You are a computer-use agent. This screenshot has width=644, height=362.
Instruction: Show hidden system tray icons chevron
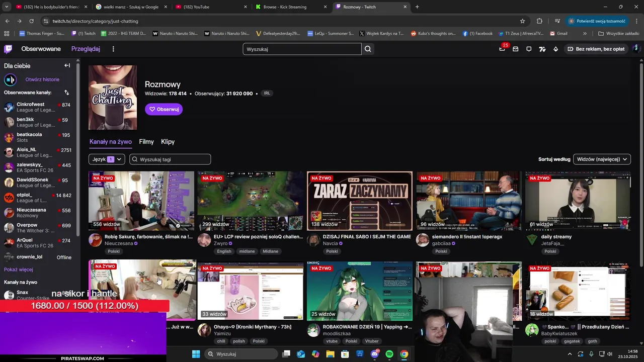click(570, 354)
